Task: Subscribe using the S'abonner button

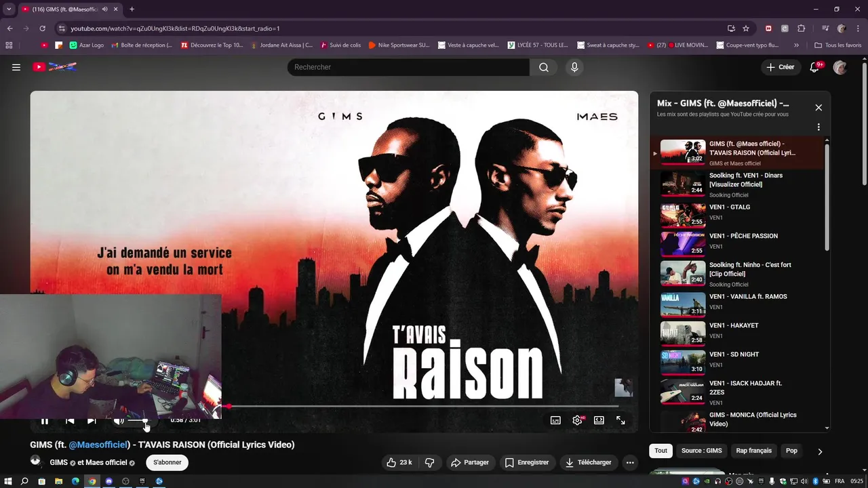Action: click(167, 462)
